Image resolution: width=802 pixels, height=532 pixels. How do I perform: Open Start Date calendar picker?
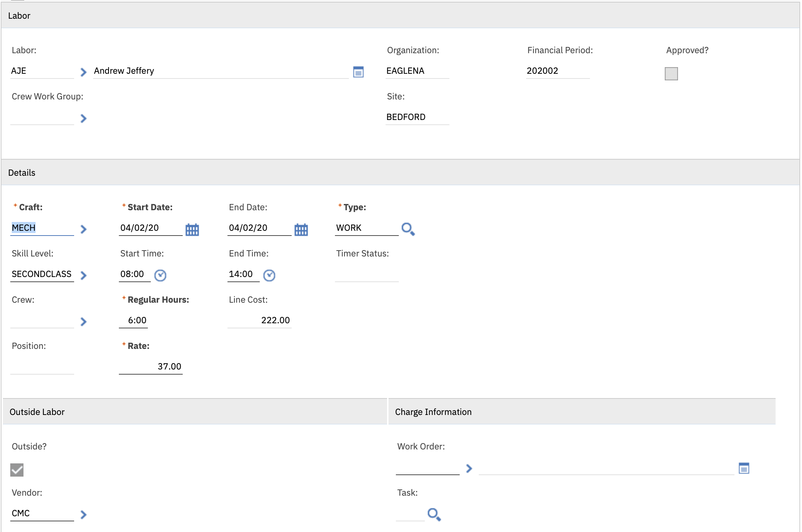click(192, 229)
